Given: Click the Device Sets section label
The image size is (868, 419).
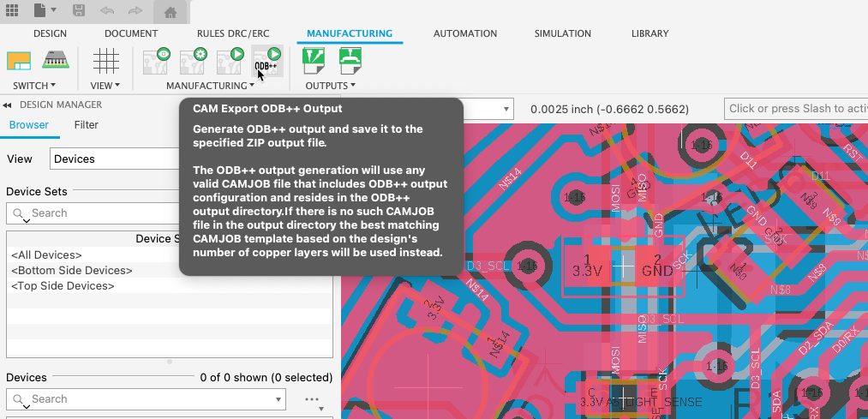Looking at the screenshot, I should coord(37,192).
